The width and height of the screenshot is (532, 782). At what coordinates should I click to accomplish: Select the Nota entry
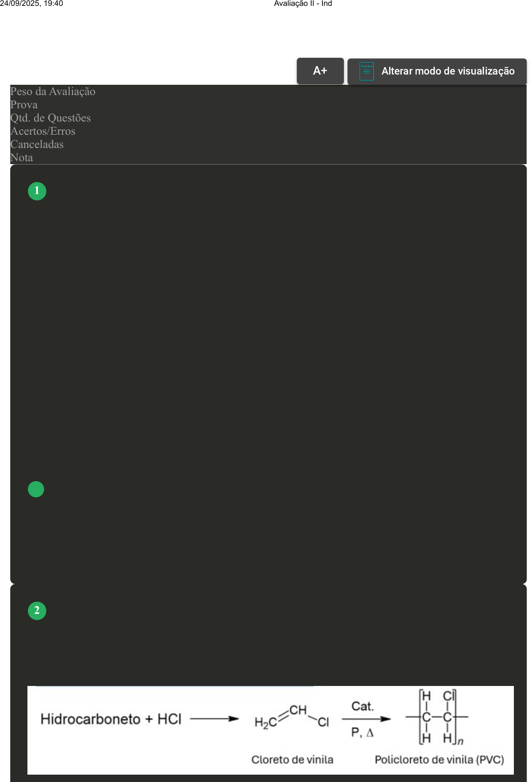click(22, 158)
